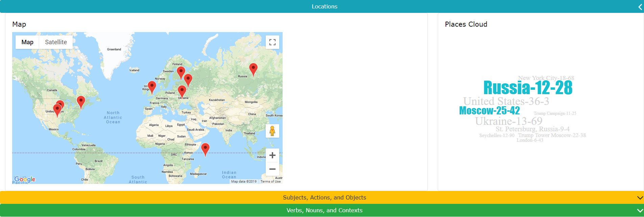Expand Subjects, Actions, and Objects section

coord(324,197)
